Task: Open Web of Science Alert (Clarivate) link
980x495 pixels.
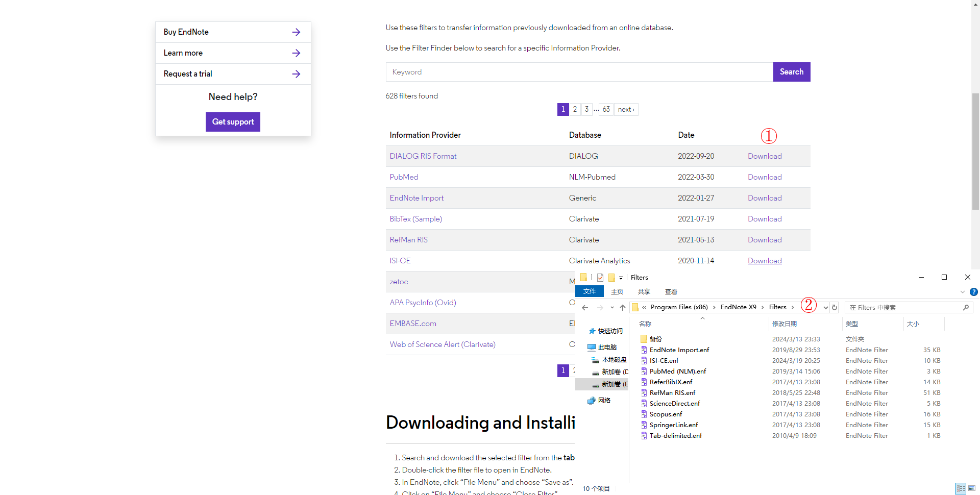Action: point(443,344)
